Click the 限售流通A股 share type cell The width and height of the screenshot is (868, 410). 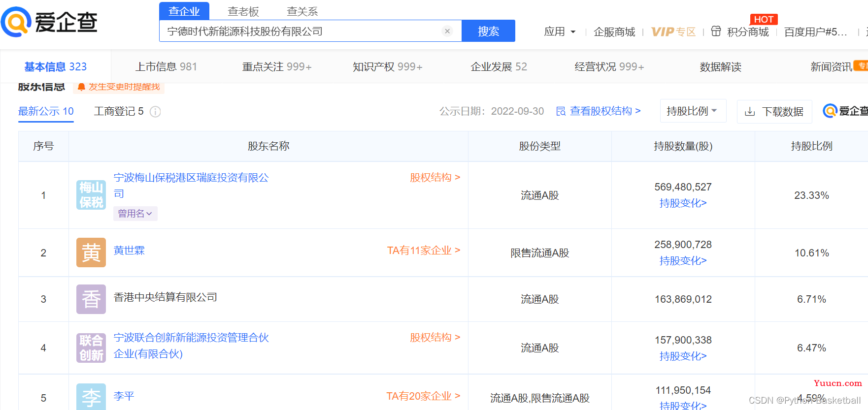[539, 253]
